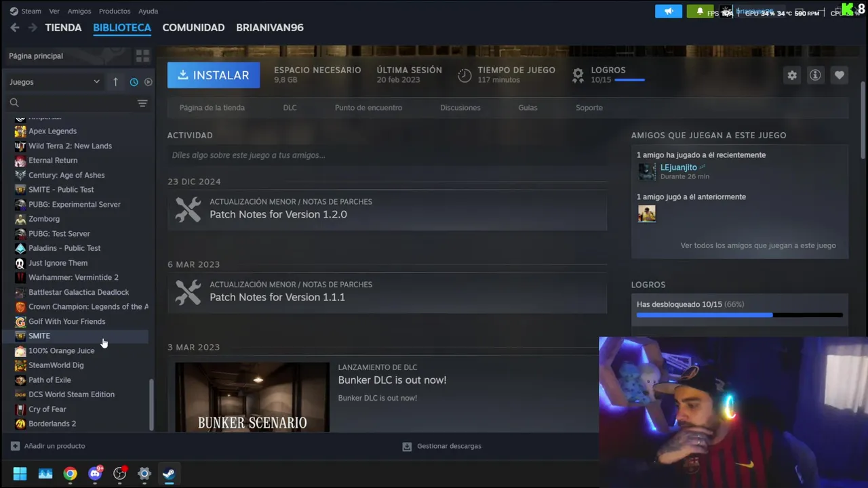Viewport: 868px width, 488px height.
Task: Open the Amigos menu
Action: (79, 11)
